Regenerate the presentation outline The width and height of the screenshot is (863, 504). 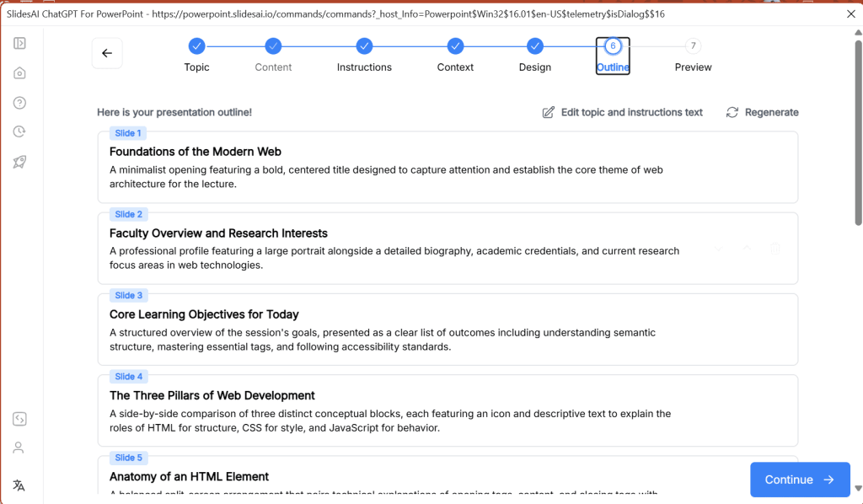(x=762, y=112)
